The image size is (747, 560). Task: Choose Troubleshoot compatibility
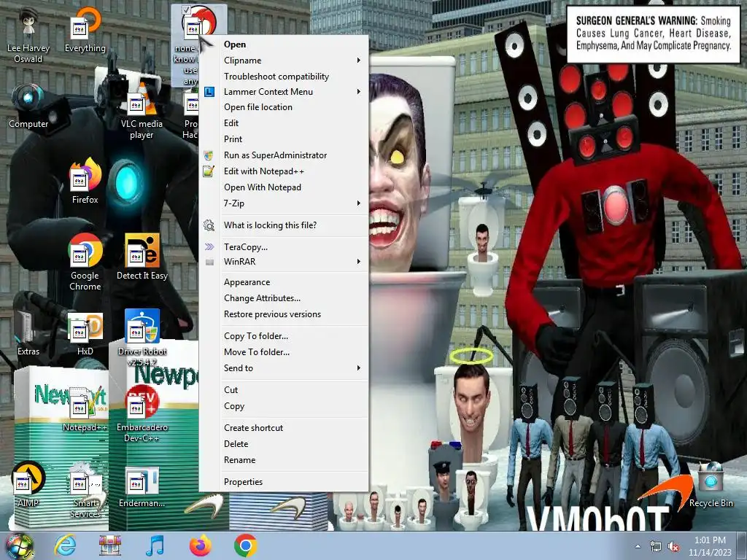coord(284,76)
